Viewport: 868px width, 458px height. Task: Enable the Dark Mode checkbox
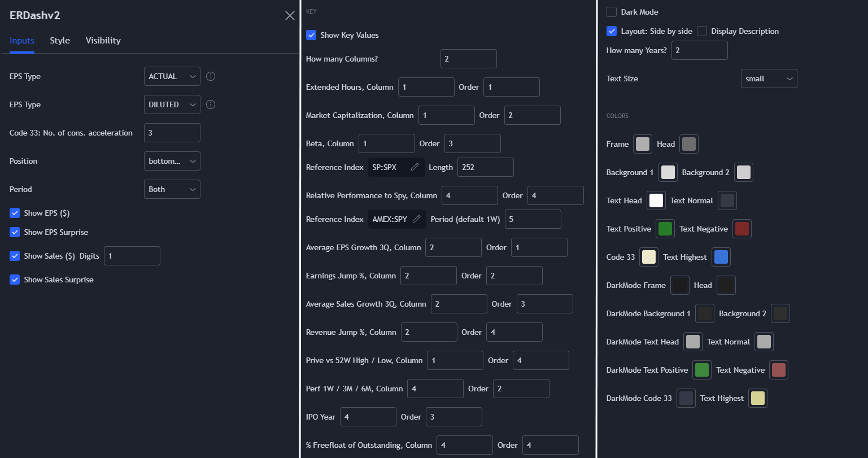pos(612,12)
